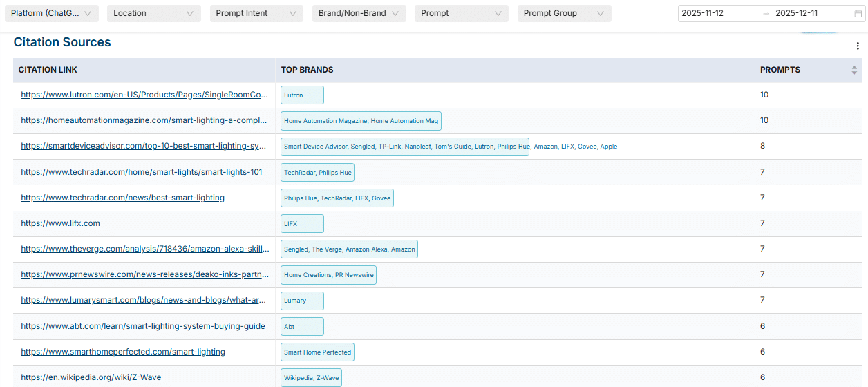
Task: Open the theverge.com amazon-alexa link
Action: [x=144, y=249]
